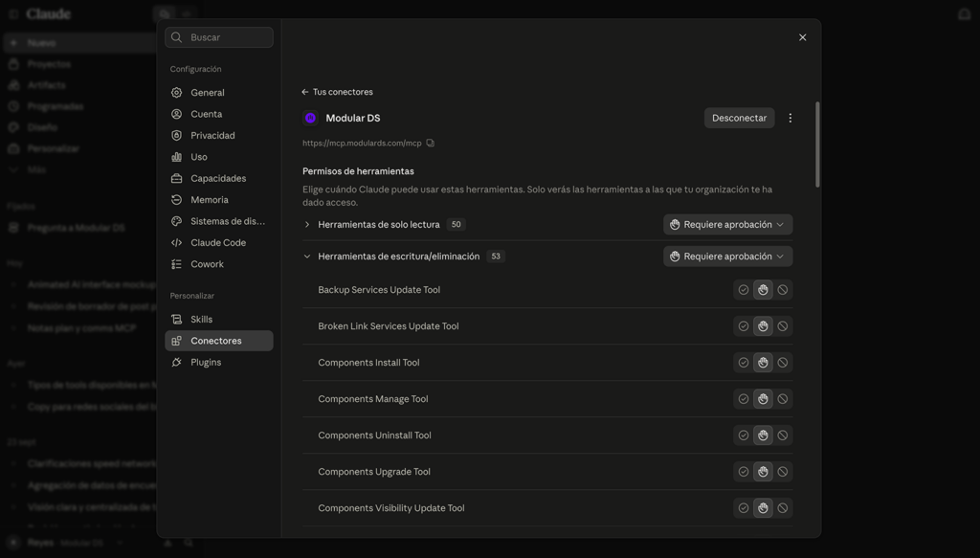Close the settings dialog

click(x=803, y=37)
